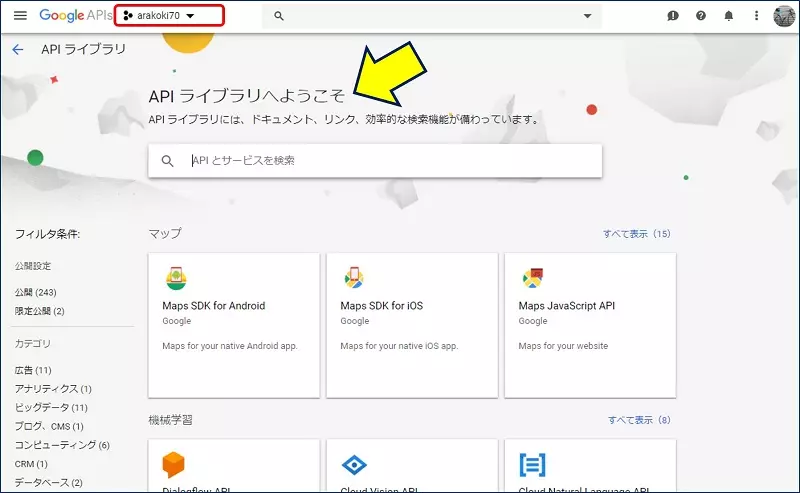Click Maps for your native Android app text
This screenshot has height=493, width=800.
point(230,346)
